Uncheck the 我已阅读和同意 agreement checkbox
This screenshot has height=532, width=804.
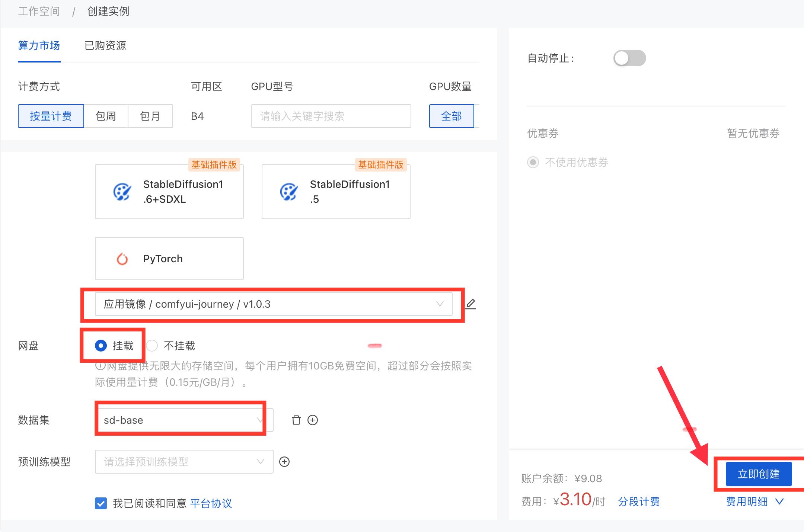[x=101, y=503]
